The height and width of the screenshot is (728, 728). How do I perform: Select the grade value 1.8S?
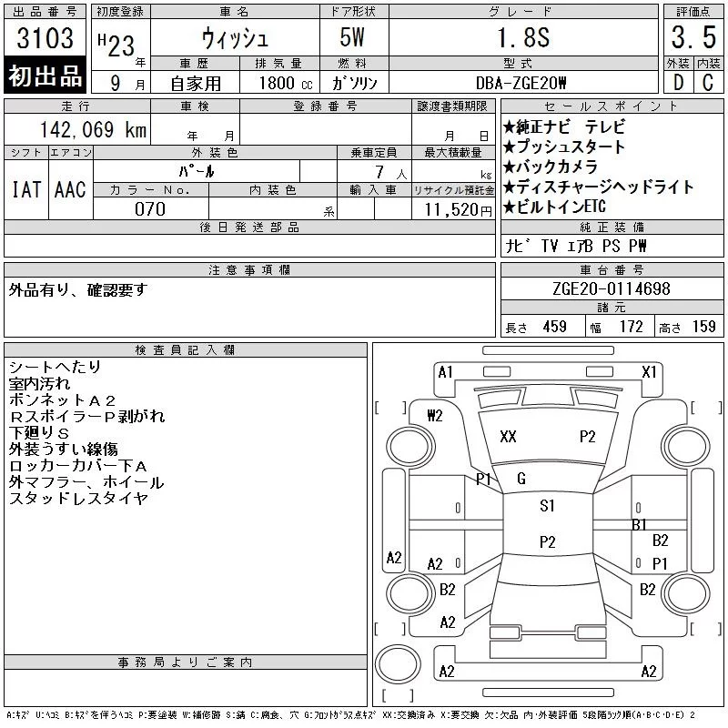pos(523,37)
